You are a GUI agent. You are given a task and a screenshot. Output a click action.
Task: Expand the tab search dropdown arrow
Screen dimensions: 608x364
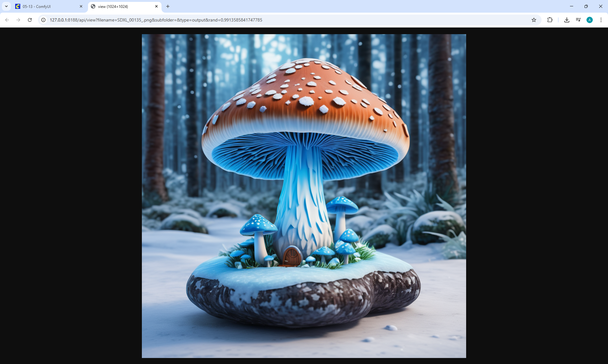6,6
